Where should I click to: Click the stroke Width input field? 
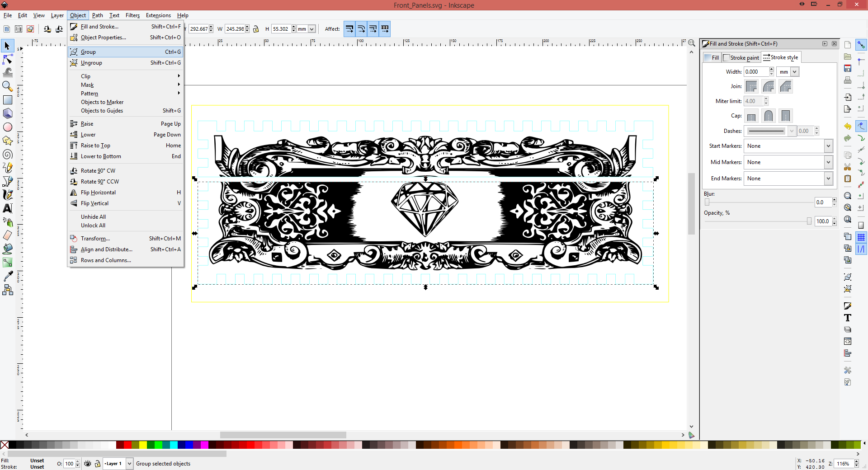[x=756, y=72]
